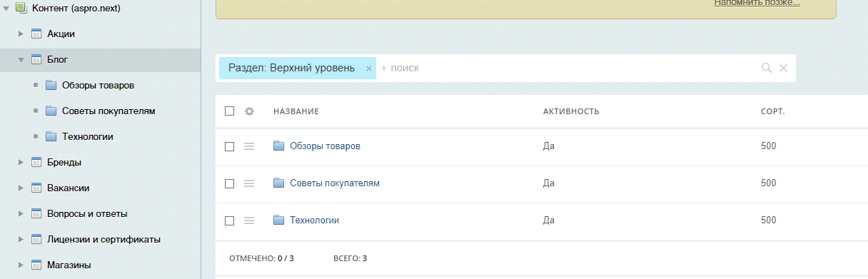868x279 pixels.
Task: Expand the Акции tree node
Action: click(x=21, y=34)
